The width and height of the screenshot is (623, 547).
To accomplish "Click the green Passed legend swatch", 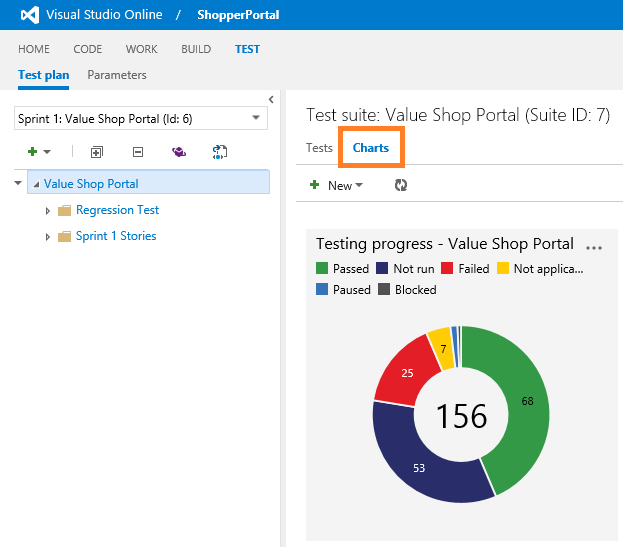I will (x=322, y=268).
